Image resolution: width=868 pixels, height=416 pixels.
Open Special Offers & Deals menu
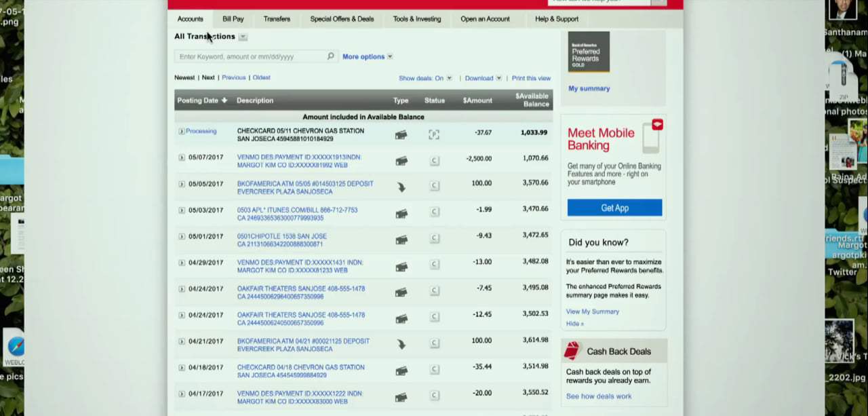pyautogui.click(x=342, y=19)
